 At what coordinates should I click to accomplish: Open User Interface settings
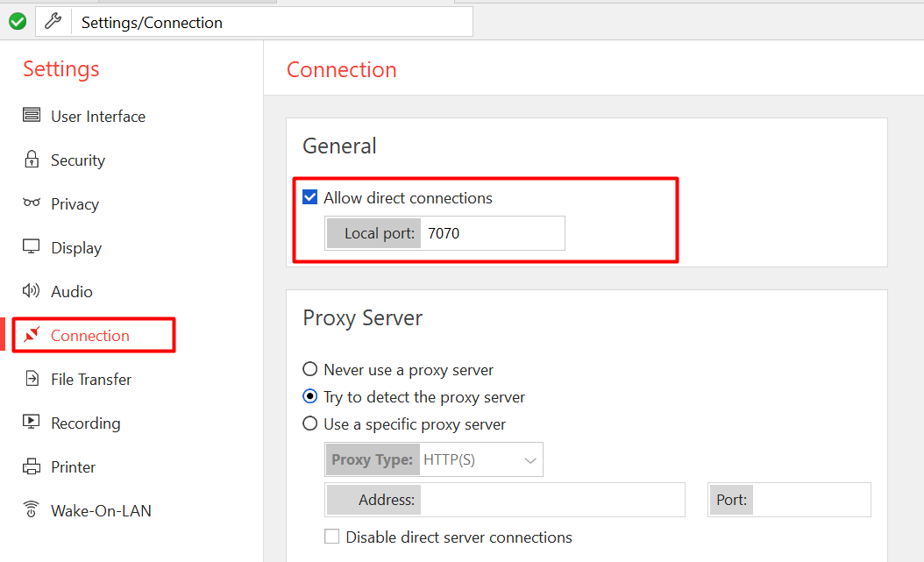coord(98,117)
